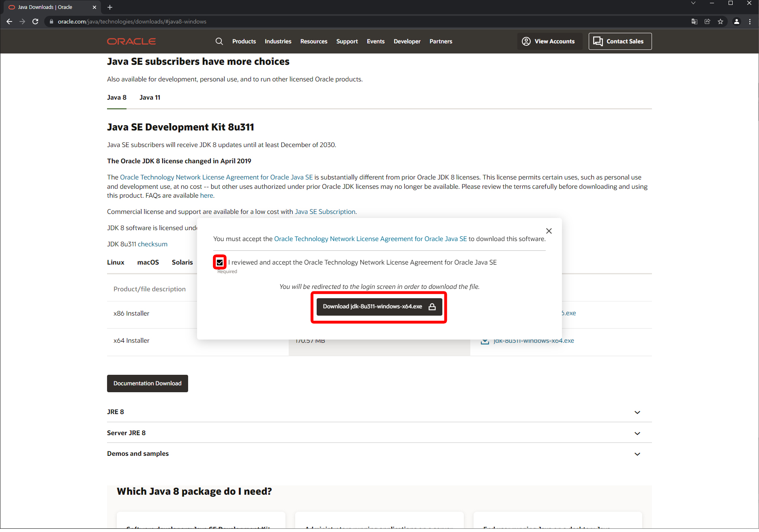Select the macOS platform tab
Image resolution: width=759 pixels, height=532 pixels.
pos(148,263)
